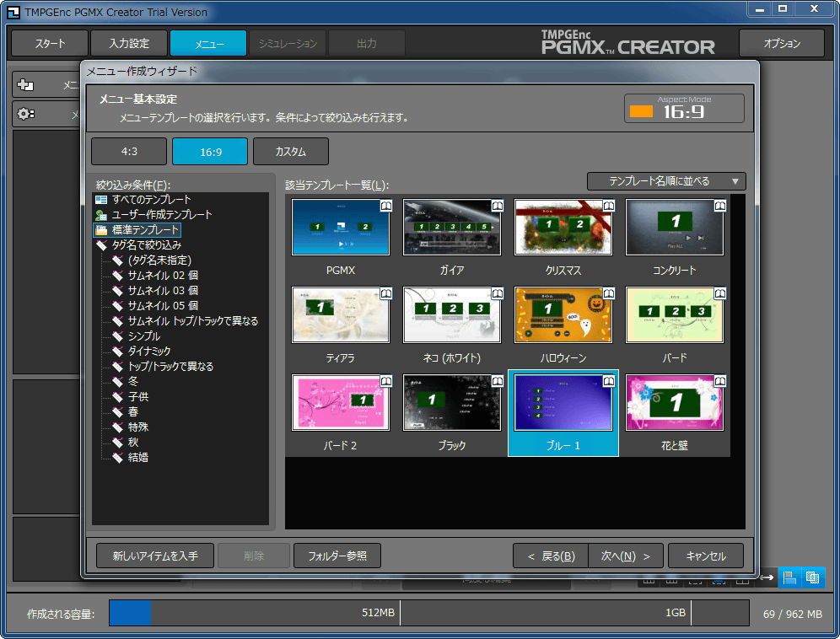Click the 69 / 962 MB size readout
The height and width of the screenshot is (639, 840).
coord(793,615)
